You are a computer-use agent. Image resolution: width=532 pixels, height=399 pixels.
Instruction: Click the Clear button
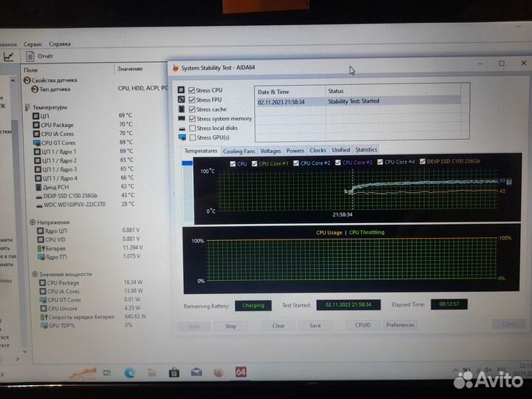tap(279, 326)
